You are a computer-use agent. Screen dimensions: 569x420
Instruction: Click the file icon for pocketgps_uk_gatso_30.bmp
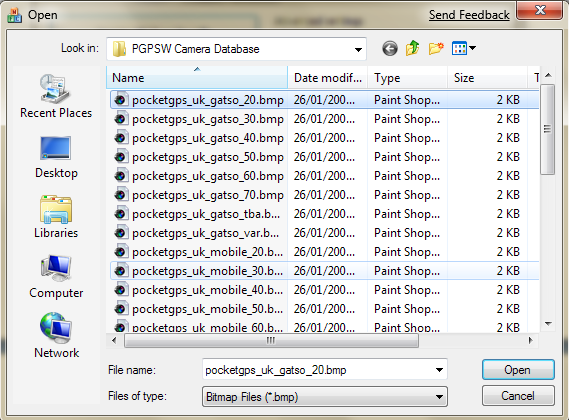click(x=121, y=119)
